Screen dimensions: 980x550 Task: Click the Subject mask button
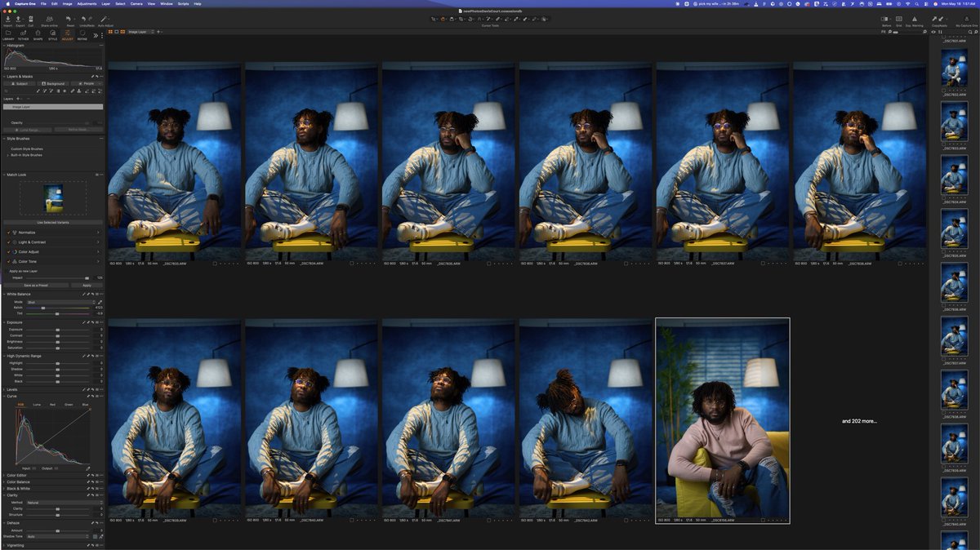pos(20,83)
